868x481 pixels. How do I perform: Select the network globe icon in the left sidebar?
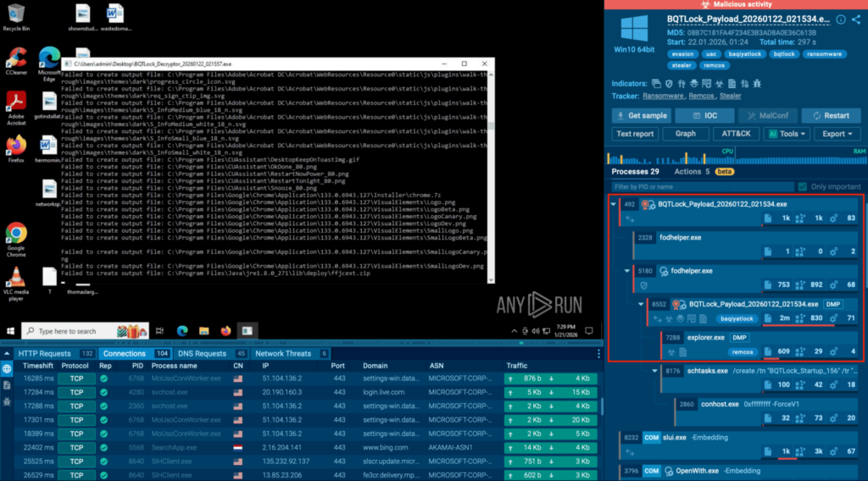[7, 369]
